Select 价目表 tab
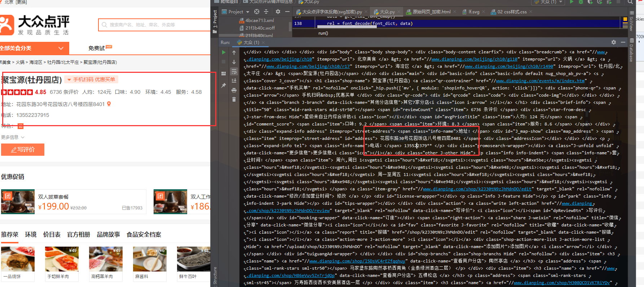This screenshot has height=287, width=644. (x=52, y=235)
